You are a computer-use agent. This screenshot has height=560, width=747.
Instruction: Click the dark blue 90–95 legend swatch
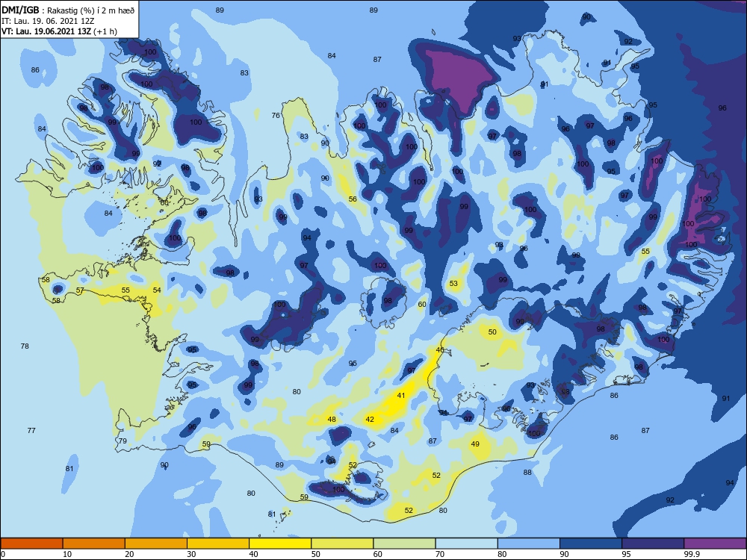click(591, 544)
